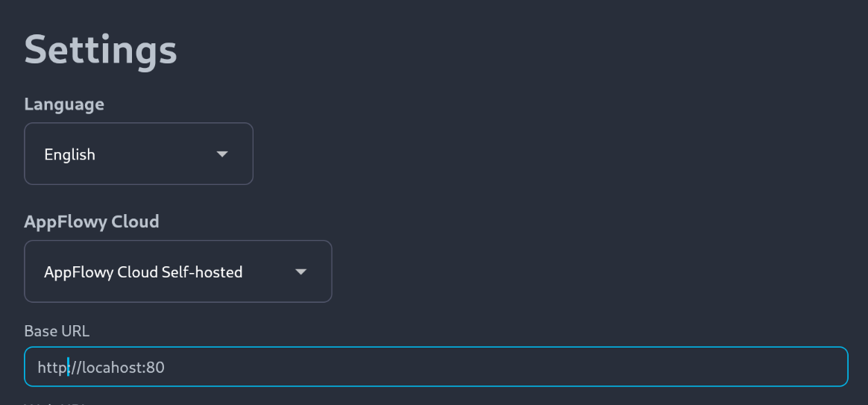Click the AppFlowy Cloud dropdown caret
Screen dimensions: 868x405
[301, 271]
